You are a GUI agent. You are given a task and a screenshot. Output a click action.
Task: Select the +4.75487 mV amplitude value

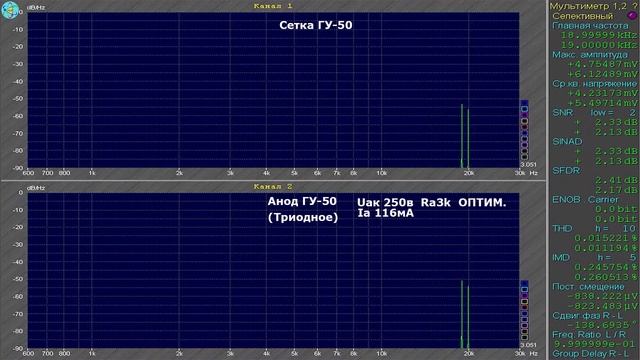[x=602, y=64]
